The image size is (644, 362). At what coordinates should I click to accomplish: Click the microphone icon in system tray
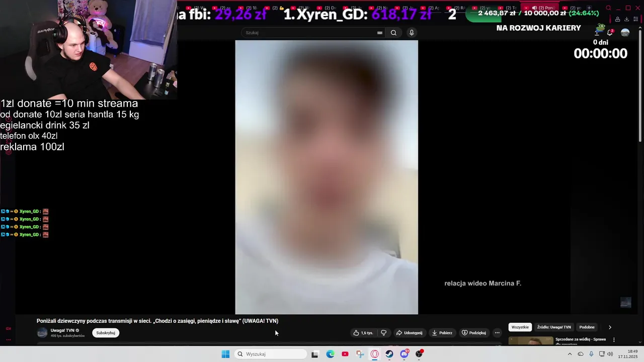(591, 354)
